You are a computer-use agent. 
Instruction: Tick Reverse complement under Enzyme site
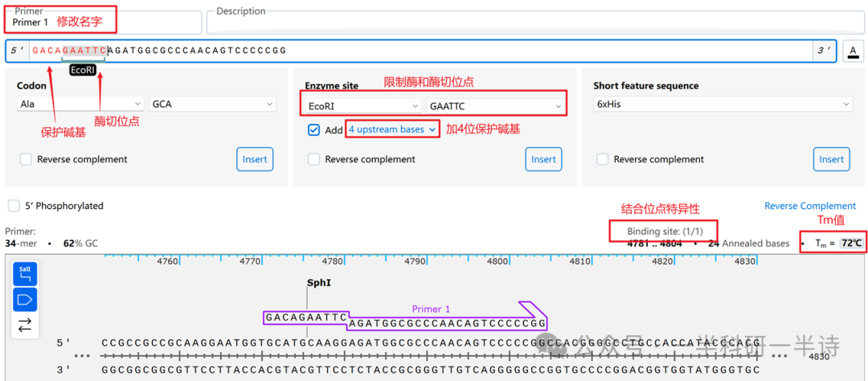point(314,159)
